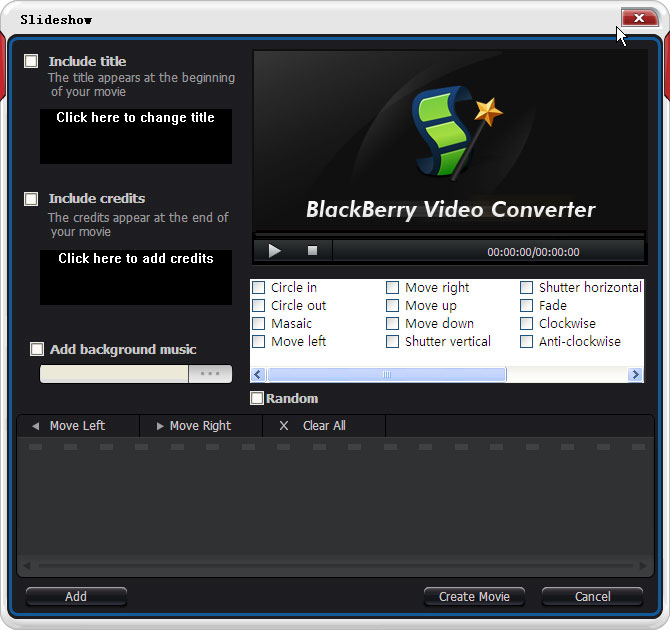Image resolution: width=670 pixels, height=630 pixels.
Task: Click the transitions horizontal scrollbar thumb
Action: 387,375
